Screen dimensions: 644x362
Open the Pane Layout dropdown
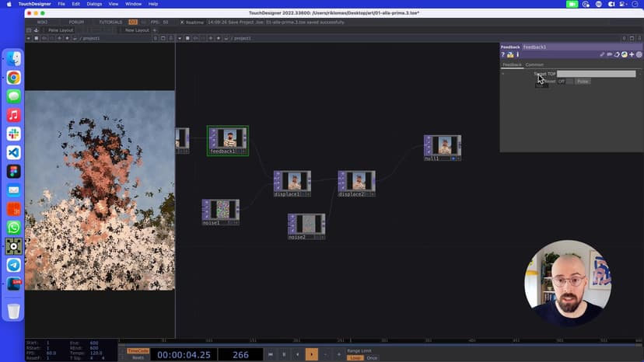61,30
